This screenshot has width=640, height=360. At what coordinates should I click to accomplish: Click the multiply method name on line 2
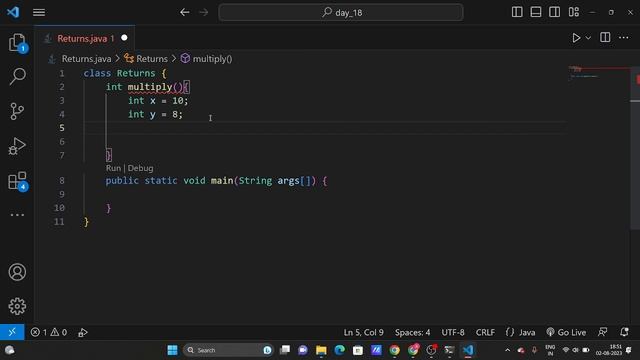150,87
